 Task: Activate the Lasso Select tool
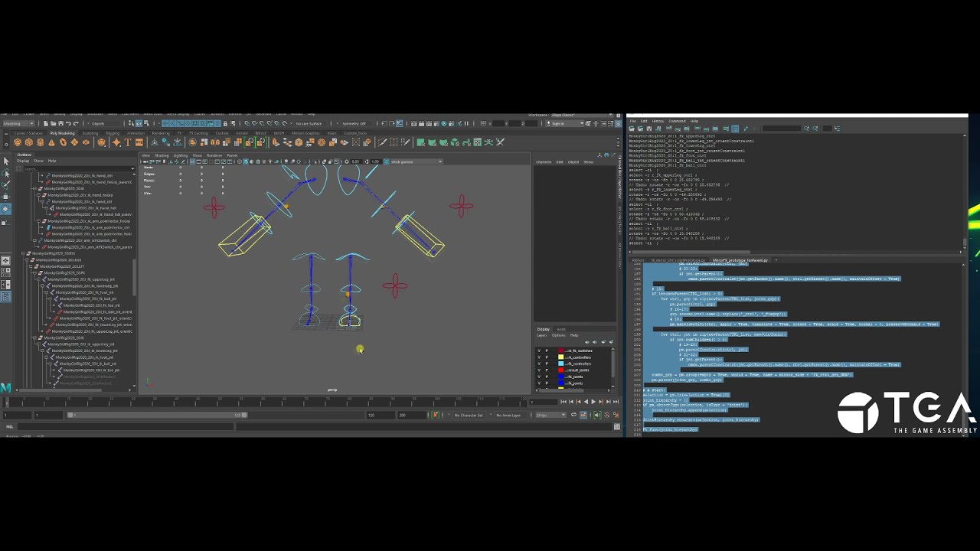5,173
